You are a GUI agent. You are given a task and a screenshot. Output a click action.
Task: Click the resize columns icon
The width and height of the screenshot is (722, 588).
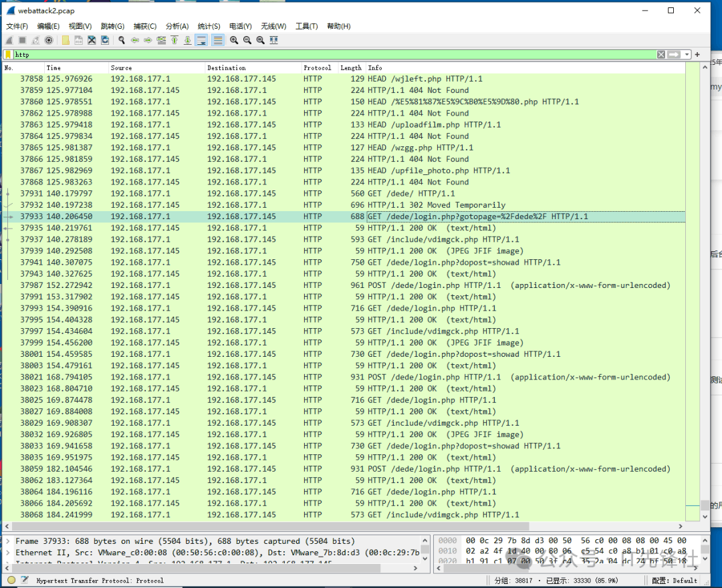click(x=273, y=40)
